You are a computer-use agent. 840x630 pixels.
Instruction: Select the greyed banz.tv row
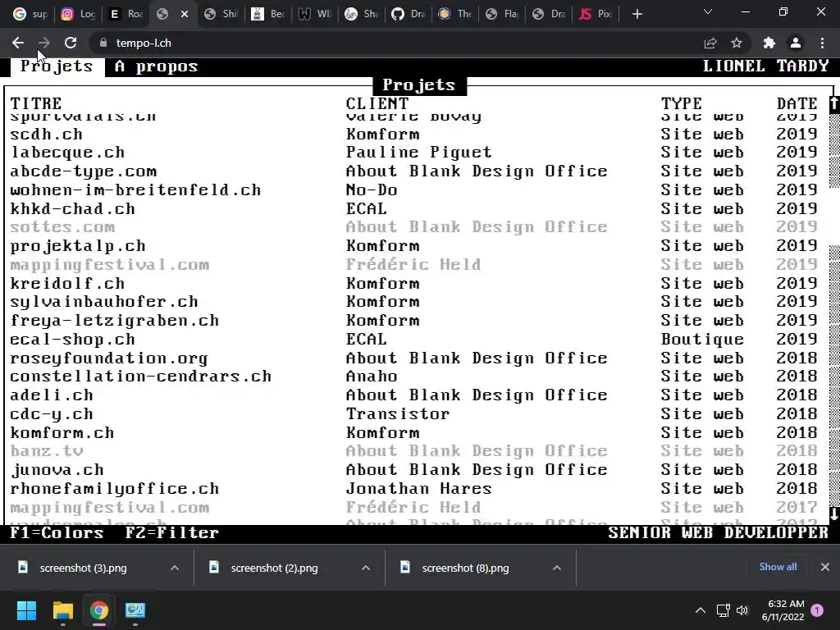pyautogui.click(x=413, y=451)
